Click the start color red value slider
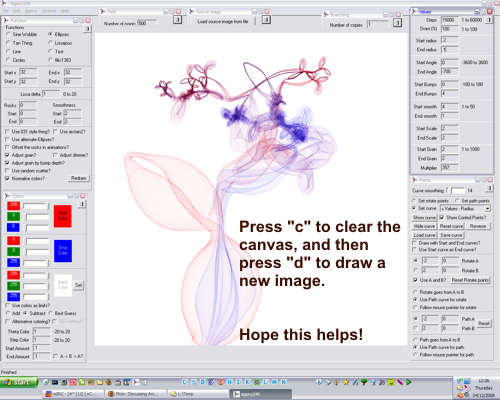 [x=35, y=206]
